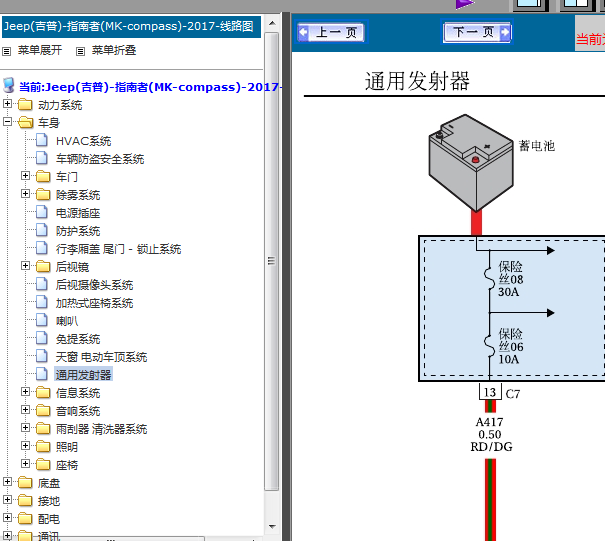Click the 车辆防盗安全系统 document icon
Screen dimensions: 605x541
(x=42, y=158)
